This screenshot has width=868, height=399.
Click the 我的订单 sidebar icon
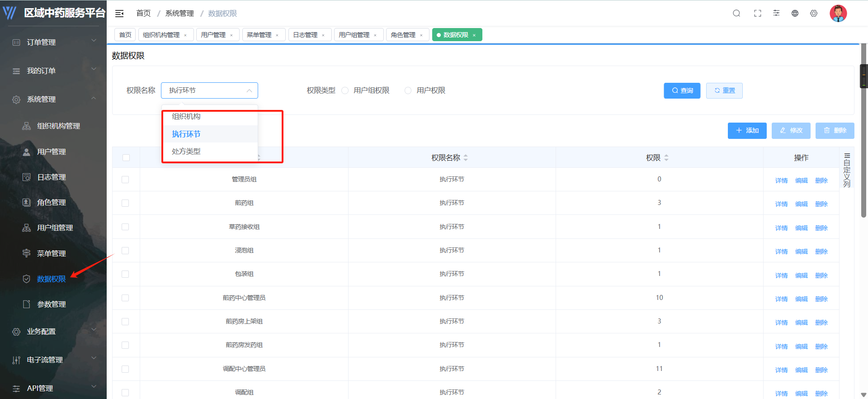(x=16, y=71)
